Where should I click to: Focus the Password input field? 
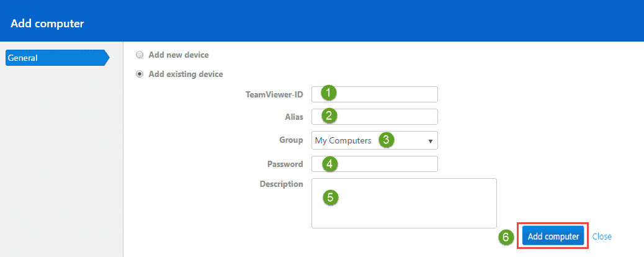click(375, 164)
